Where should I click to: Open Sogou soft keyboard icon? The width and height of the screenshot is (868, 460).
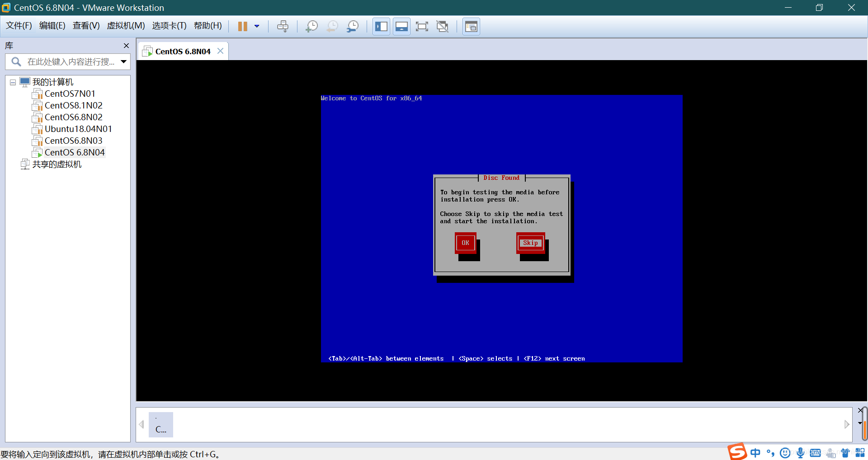tap(815, 453)
